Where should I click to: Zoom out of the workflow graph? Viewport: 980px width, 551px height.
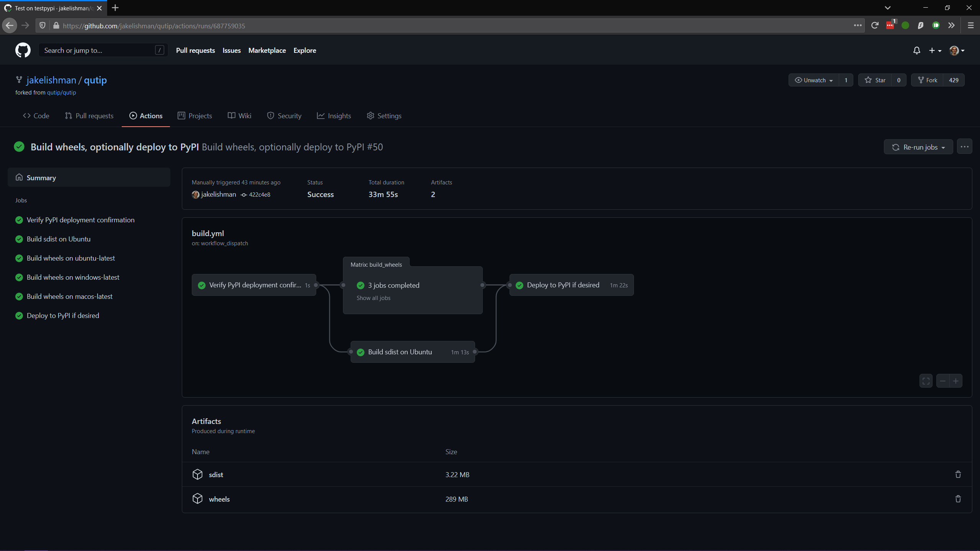click(x=942, y=381)
